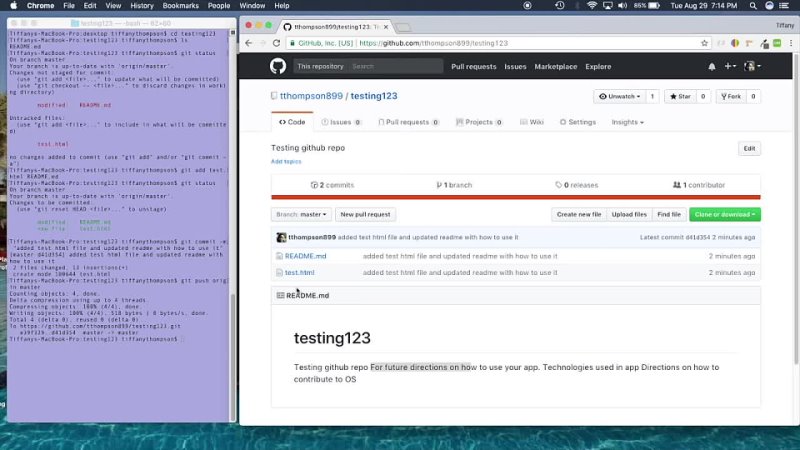Reload the GitHub page
Screen dimensions: 800x450
point(276,43)
